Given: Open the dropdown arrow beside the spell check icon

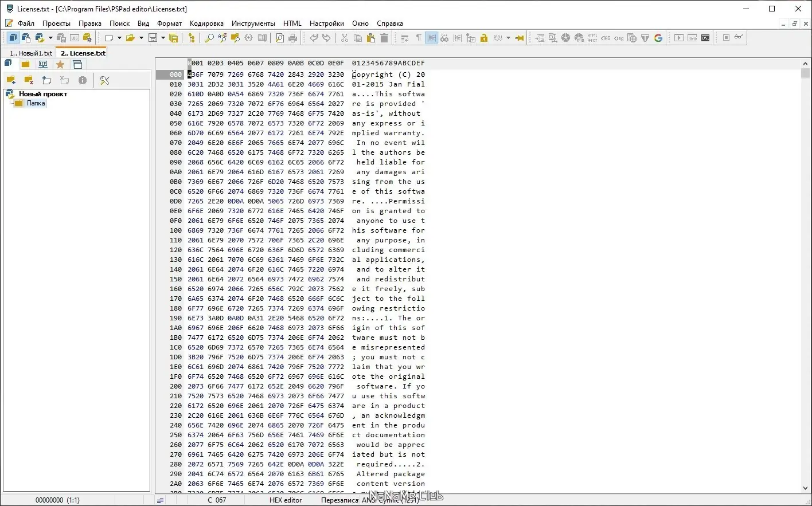Looking at the screenshot, I should pyautogui.click(x=508, y=38).
